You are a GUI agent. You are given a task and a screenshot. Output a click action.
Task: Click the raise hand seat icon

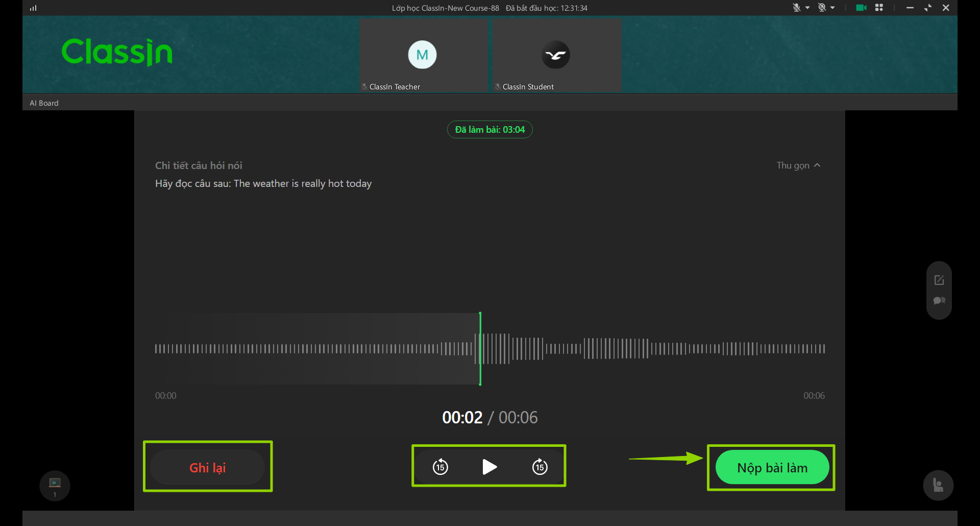[x=938, y=485]
